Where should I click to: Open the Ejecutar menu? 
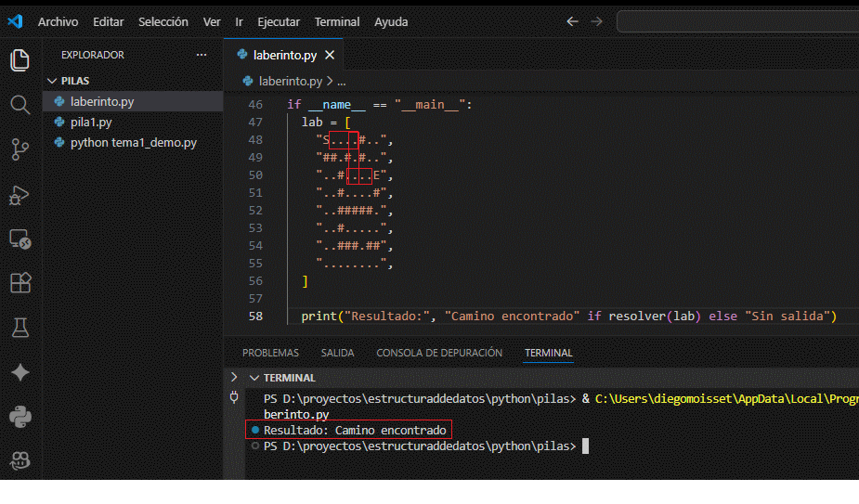tap(278, 21)
